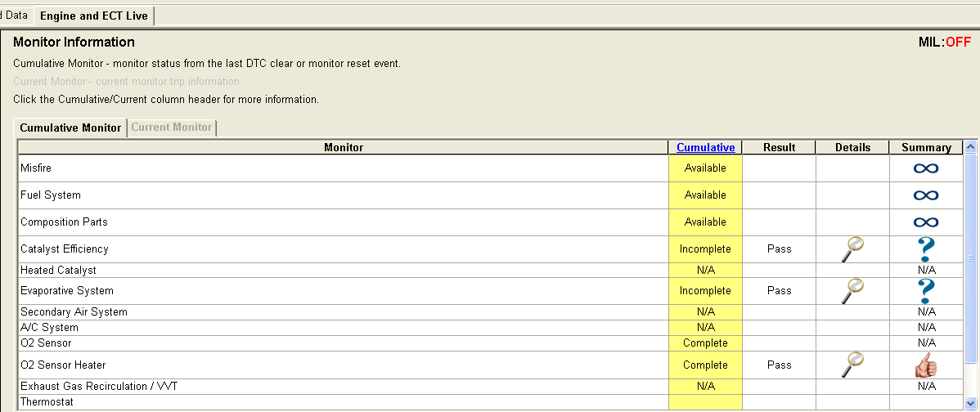Click Incomplete status for Evaporative System
Viewport: 980px width, 412px height.
tap(705, 291)
